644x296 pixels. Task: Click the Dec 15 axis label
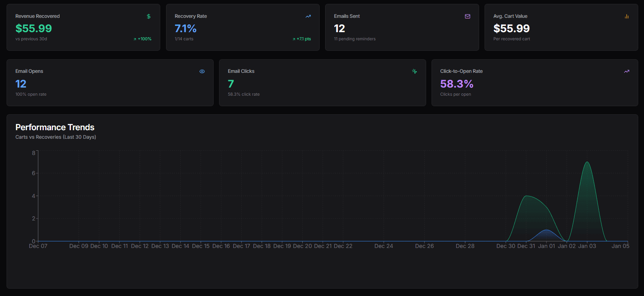[201, 246]
